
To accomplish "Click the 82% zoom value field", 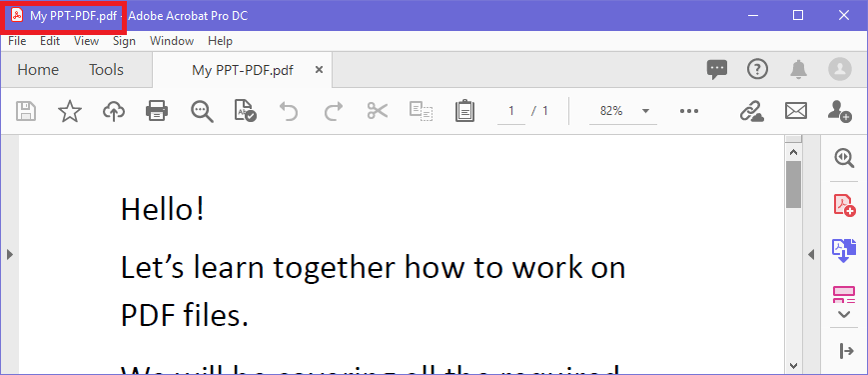I will pos(611,111).
